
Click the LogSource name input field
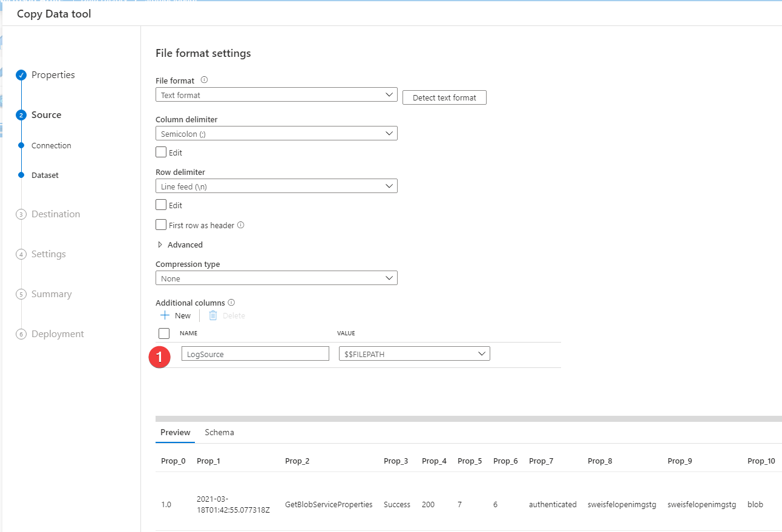[255, 353]
